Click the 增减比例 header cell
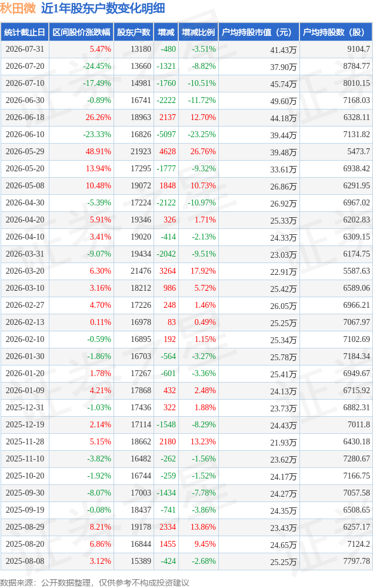Screen dimensions: 373x588 click(198, 32)
